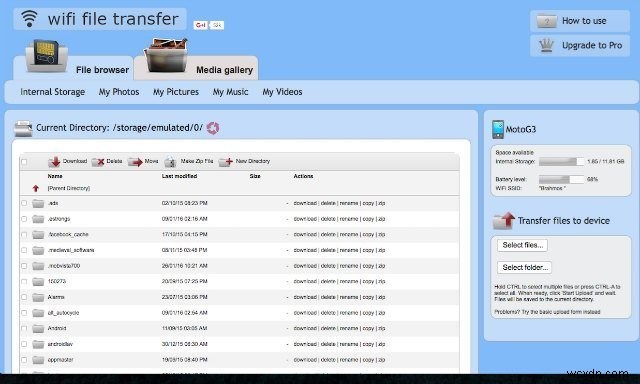Click the Last modified column header
640x384 pixels.
pyautogui.click(x=179, y=176)
